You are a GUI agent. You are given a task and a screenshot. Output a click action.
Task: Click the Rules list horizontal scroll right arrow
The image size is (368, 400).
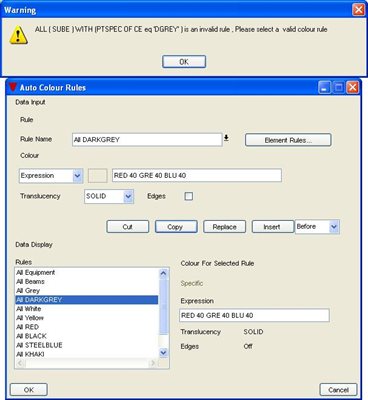(153, 363)
